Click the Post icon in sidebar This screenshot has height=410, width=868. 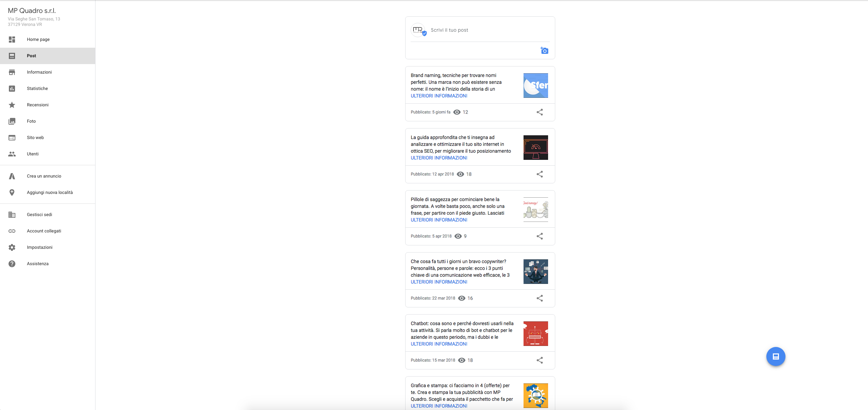[x=12, y=56]
